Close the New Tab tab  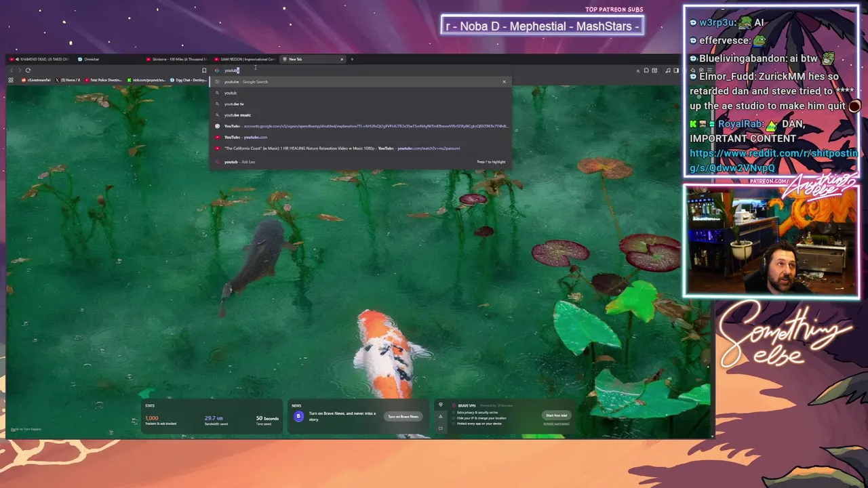(342, 59)
